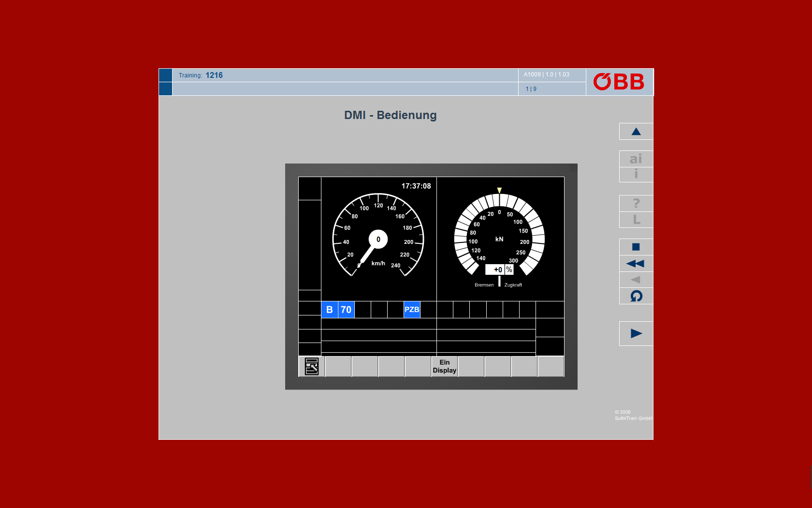
Task: Click the page counter '1 | 9'
Action: (531, 89)
